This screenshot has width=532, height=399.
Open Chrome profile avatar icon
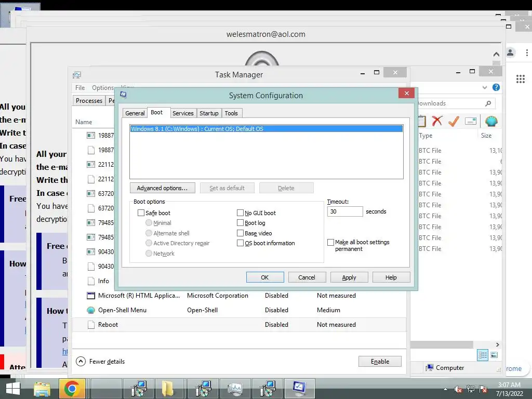pos(510,53)
